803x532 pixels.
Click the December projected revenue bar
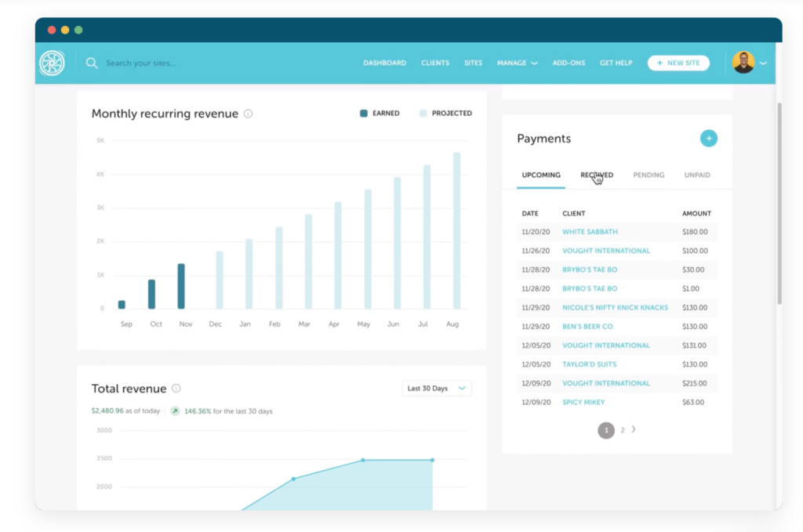click(220, 280)
